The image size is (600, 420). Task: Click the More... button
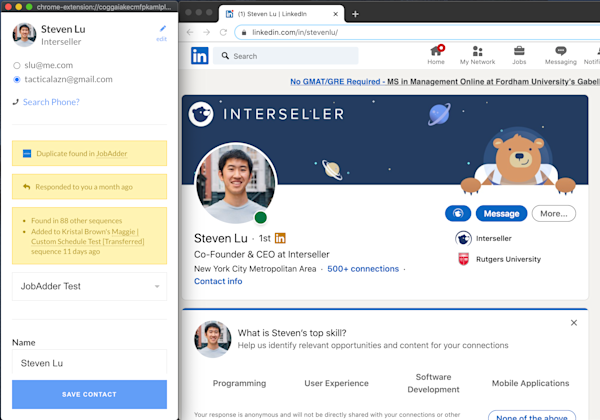[x=554, y=213]
